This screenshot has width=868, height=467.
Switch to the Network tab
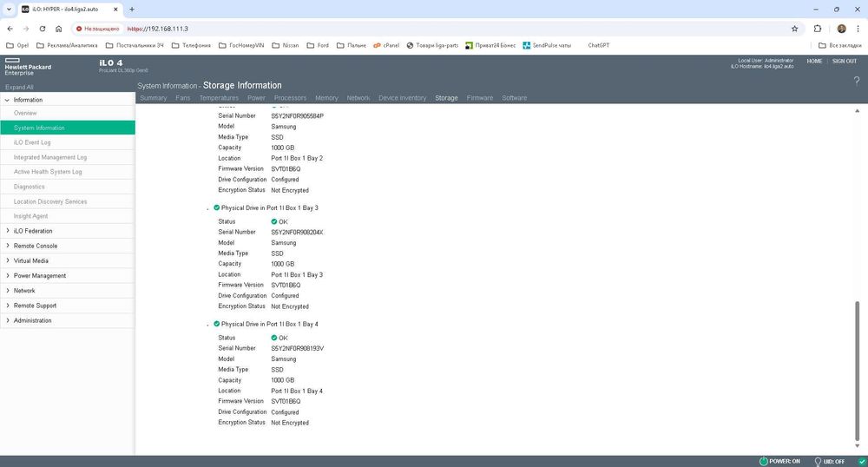coord(358,98)
